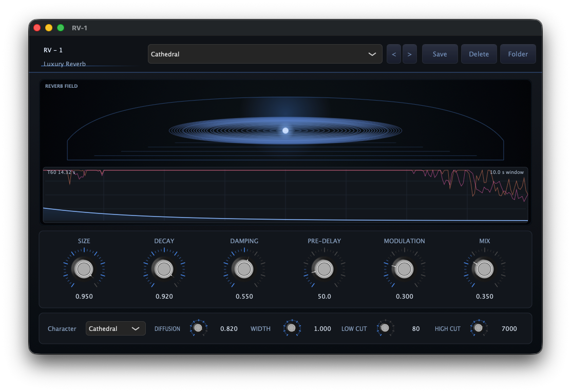The height and width of the screenshot is (392, 571).
Task: Click the diffusion value 0.820
Action: tap(229, 329)
